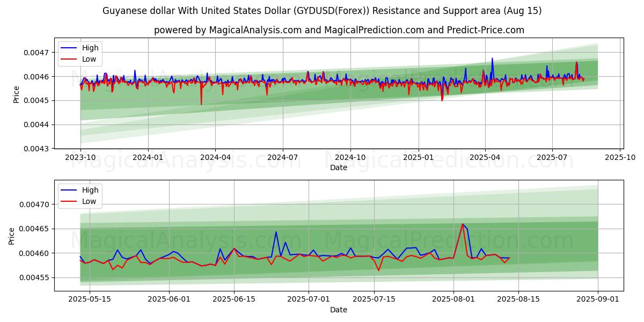The height and width of the screenshot is (322, 644).
Task: Click the 0.00455 y-axis label in bottom chart
Action: [x=34, y=278]
